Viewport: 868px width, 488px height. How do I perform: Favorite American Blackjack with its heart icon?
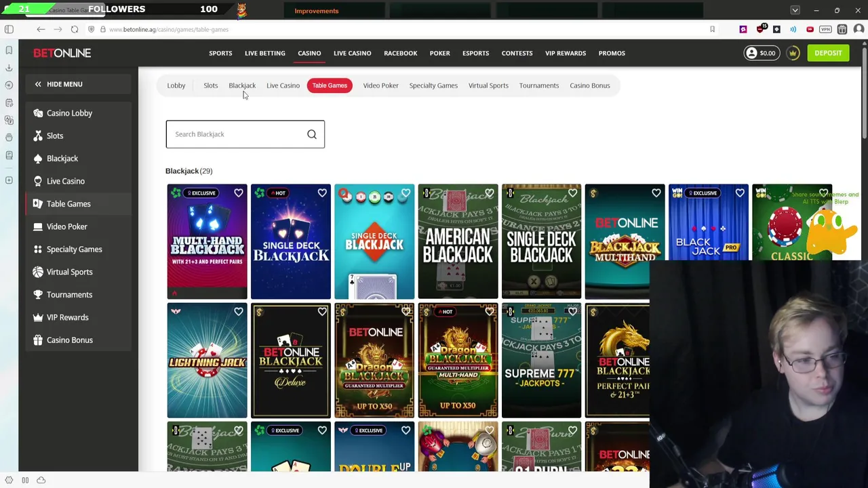click(x=489, y=193)
